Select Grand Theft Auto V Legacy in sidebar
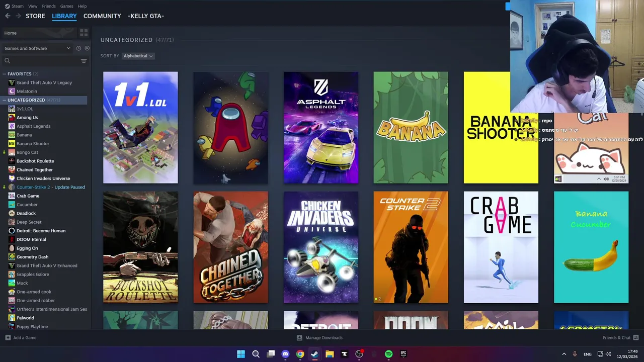644x362 pixels. pos(44,82)
